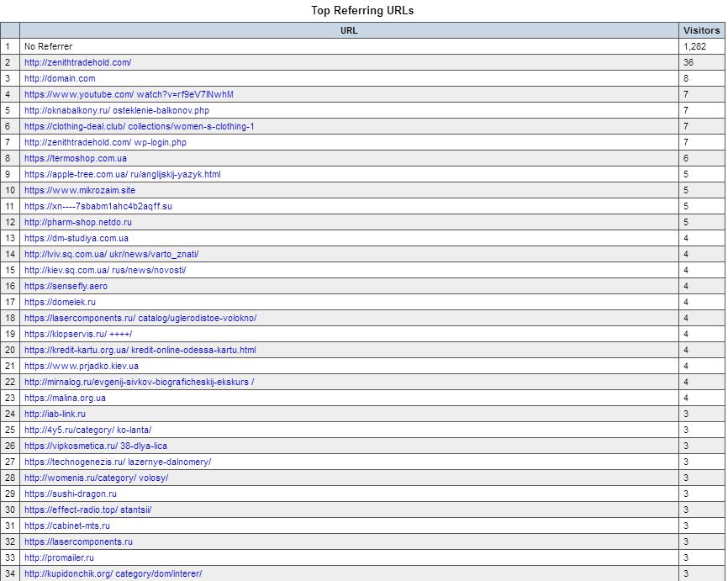Open the clothing-deal.club women-s-clothing-1 link

point(140,126)
